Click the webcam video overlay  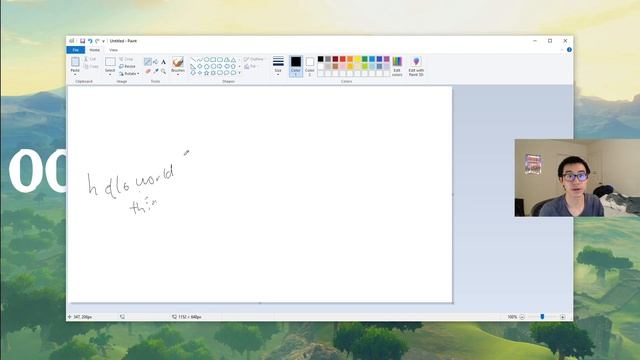[577, 178]
